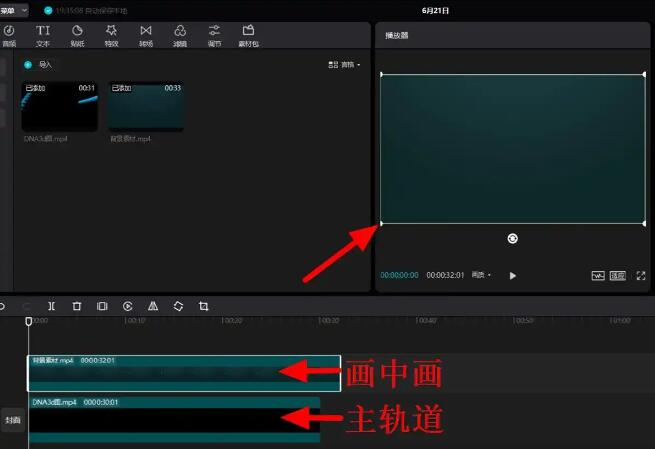Enter fullscreen preview mode
This screenshot has width=655, height=449.
coord(641,275)
